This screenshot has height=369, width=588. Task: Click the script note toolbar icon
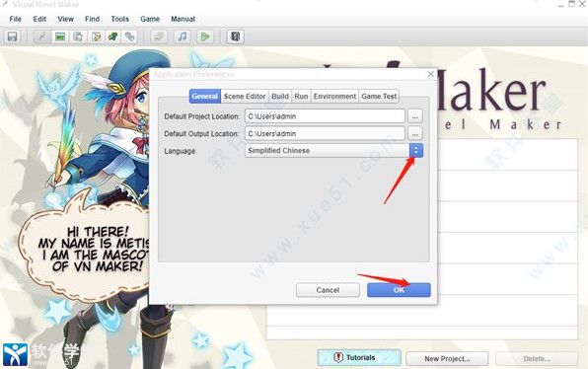click(96, 37)
